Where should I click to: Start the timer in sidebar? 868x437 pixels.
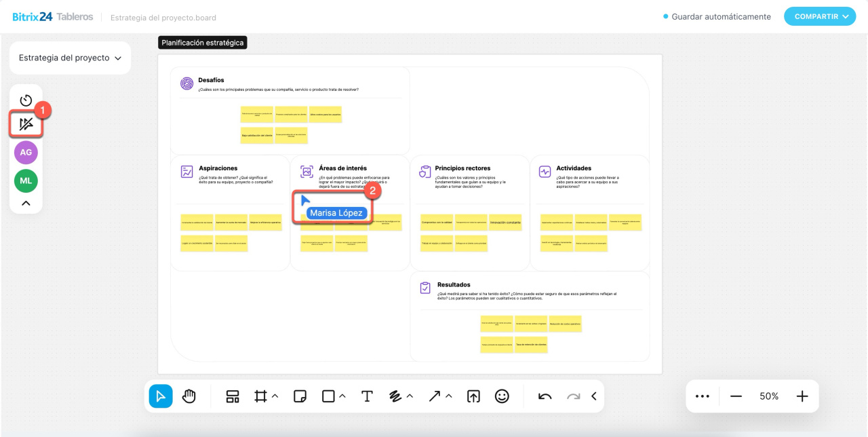(26, 100)
